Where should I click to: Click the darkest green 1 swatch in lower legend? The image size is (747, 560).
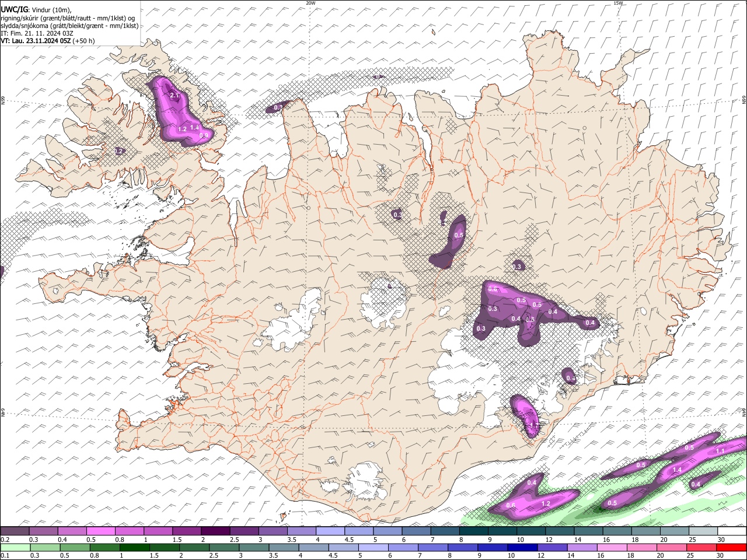(x=134, y=547)
